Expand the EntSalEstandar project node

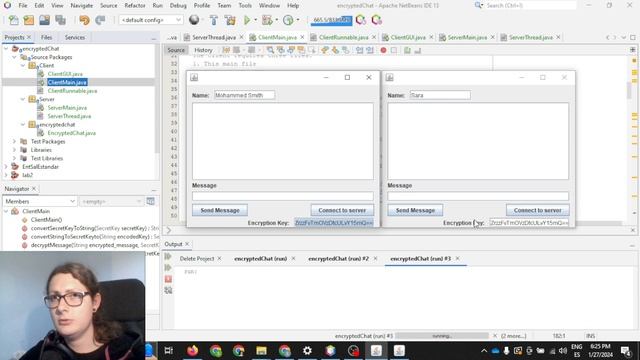click(6, 167)
